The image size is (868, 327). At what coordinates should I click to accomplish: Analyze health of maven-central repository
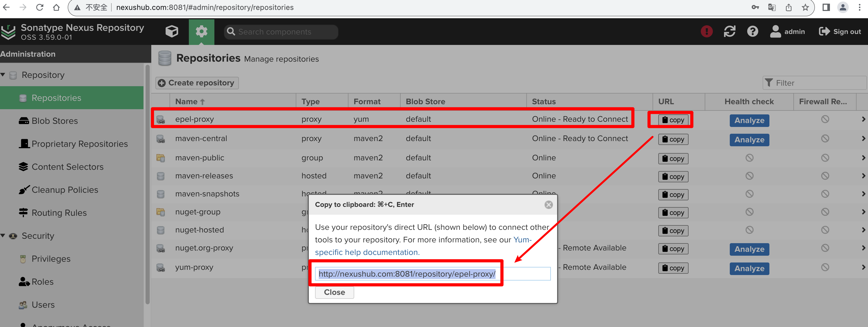point(749,140)
